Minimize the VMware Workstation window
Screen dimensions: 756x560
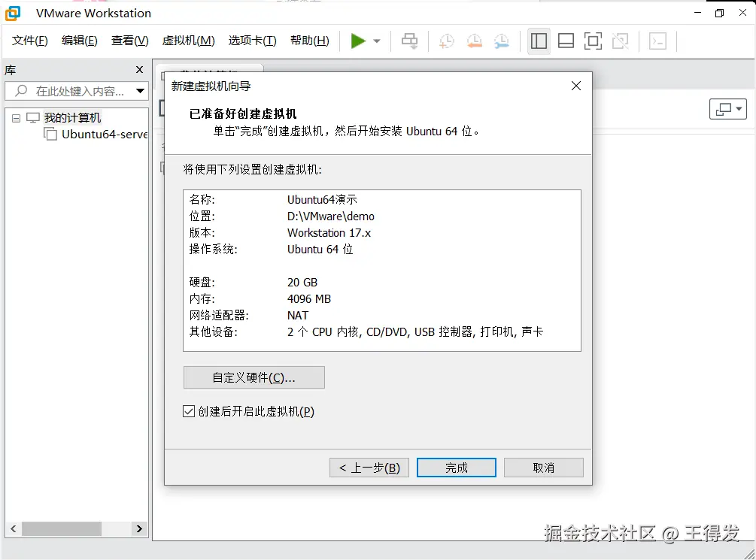(x=697, y=13)
